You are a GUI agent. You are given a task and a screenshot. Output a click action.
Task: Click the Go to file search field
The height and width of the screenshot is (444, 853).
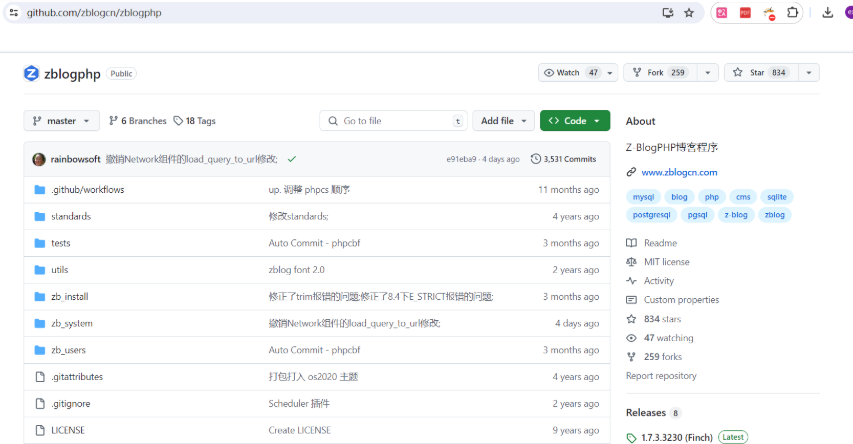(393, 121)
